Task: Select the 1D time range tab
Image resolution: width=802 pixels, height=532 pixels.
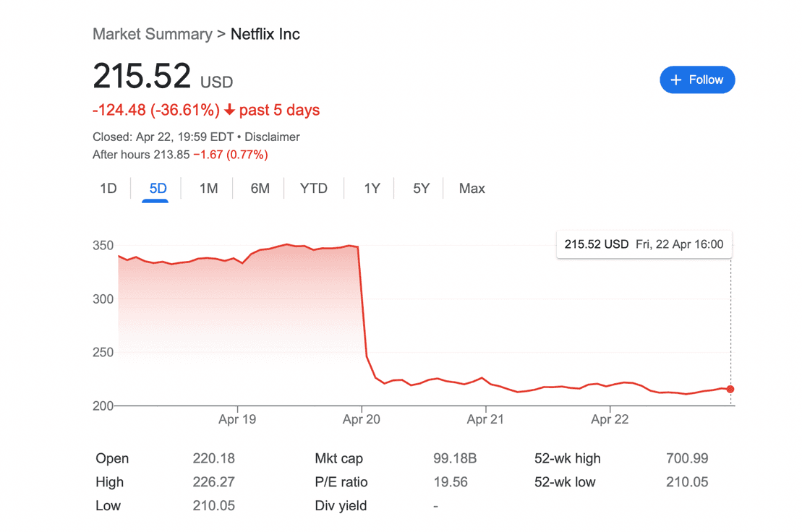Action: pos(108,189)
